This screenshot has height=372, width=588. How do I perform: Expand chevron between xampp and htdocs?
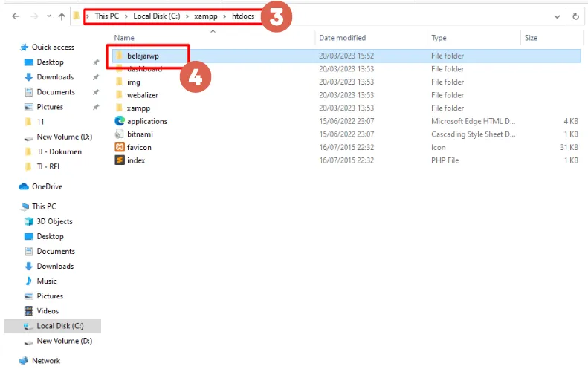224,16
